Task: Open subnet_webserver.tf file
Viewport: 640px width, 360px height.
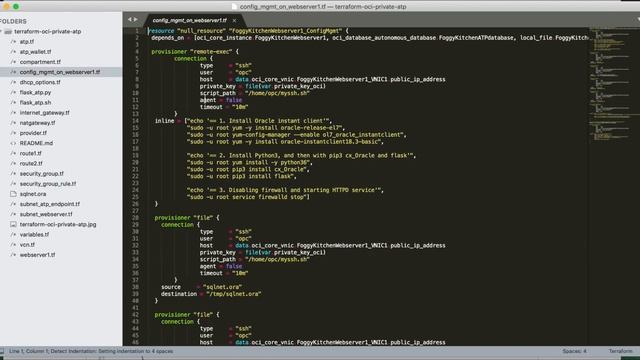Action: coord(46,214)
